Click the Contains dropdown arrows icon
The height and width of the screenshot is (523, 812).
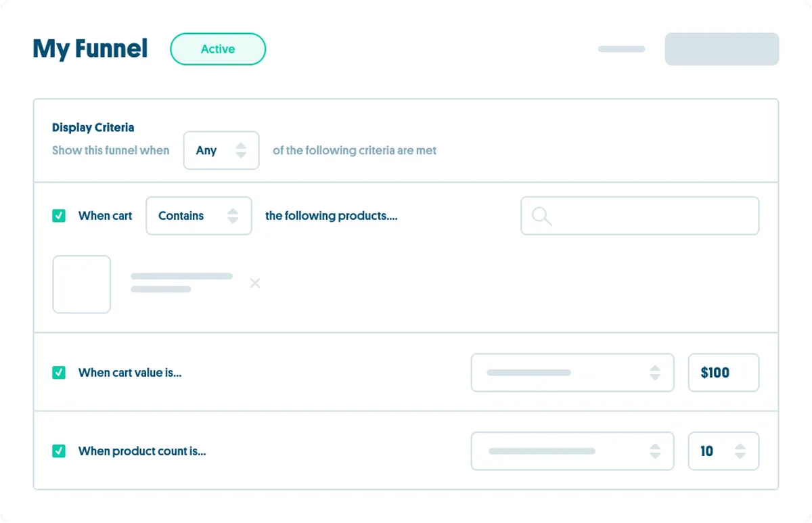pyautogui.click(x=233, y=216)
